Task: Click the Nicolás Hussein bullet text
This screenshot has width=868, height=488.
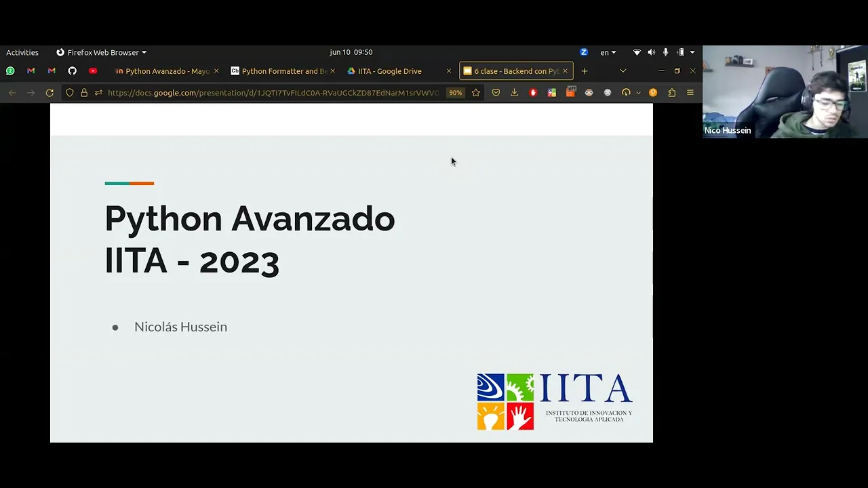Action: 180,327
